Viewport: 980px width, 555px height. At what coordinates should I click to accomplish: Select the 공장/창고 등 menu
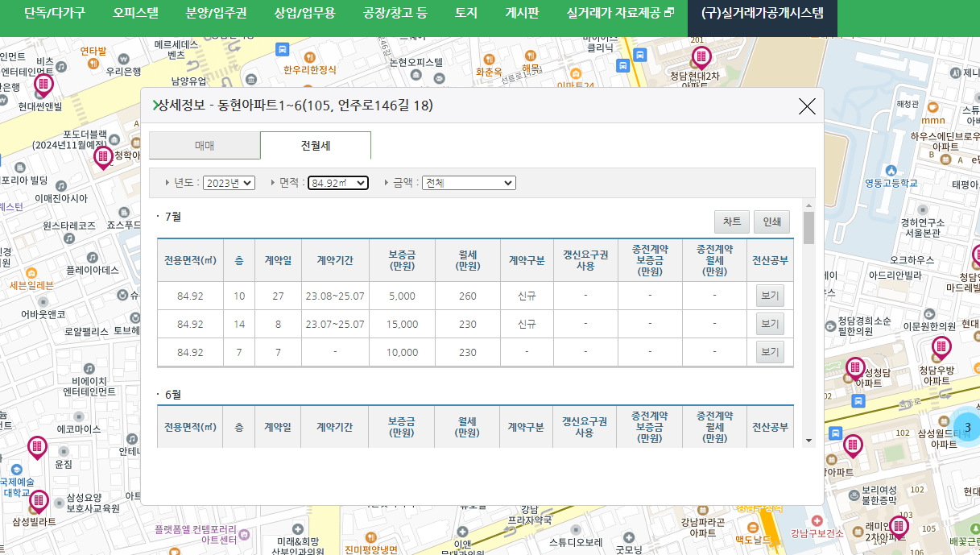[395, 13]
